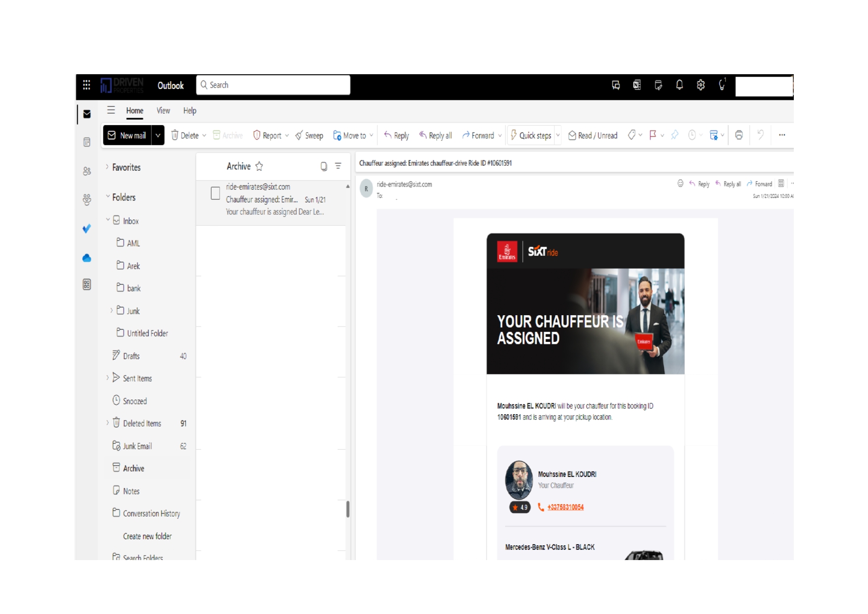Collapse the Folders section
This screenshot has height=614, width=868.
click(x=107, y=197)
